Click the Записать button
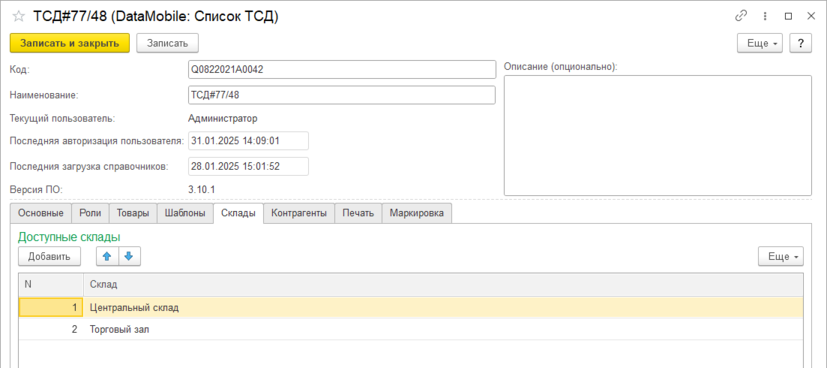Image resolution: width=827 pixels, height=368 pixels. (x=167, y=43)
